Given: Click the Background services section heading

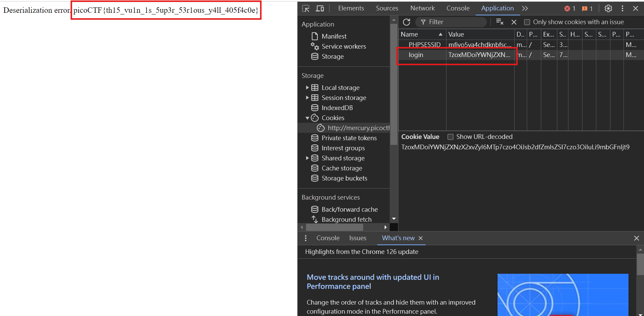Looking at the screenshot, I should click(x=331, y=197).
